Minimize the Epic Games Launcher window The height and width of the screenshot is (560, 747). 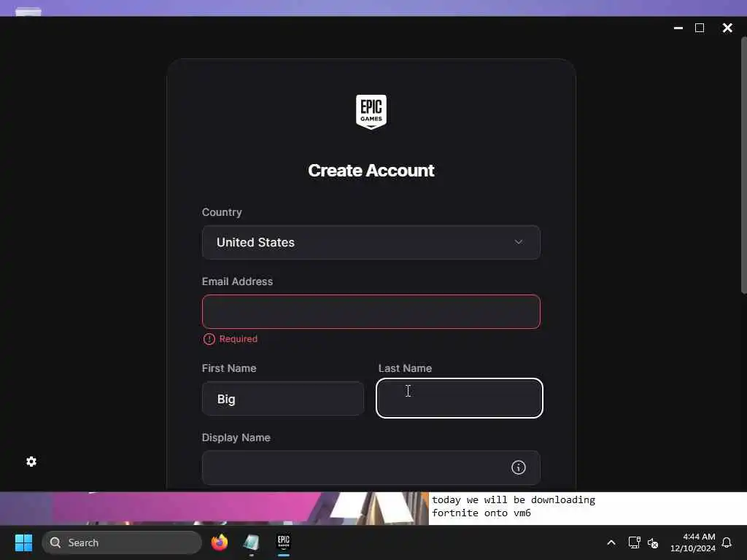pos(678,28)
